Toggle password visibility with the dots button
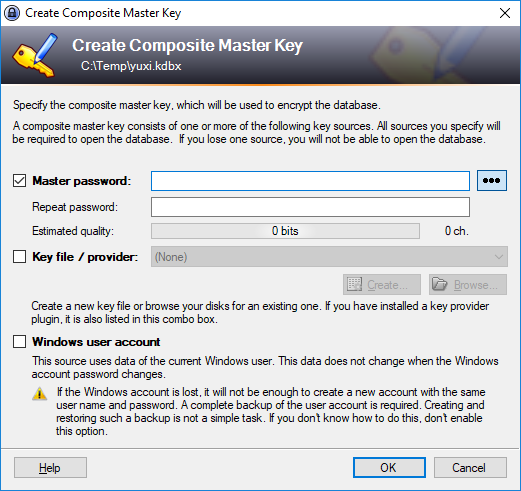The width and height of the screenshot is (521, 491). coord(492,181)
